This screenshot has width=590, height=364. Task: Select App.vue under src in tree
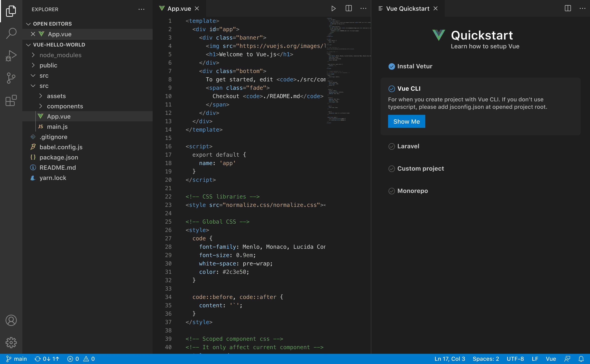click(87, 116)
